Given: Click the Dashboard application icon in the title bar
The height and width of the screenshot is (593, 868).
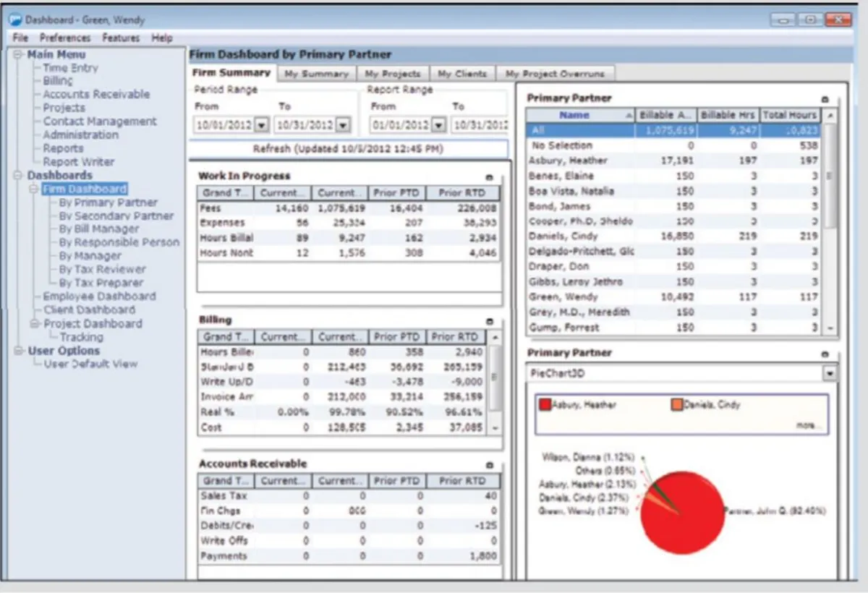Looking at the screenshot, I should [16, 20].
